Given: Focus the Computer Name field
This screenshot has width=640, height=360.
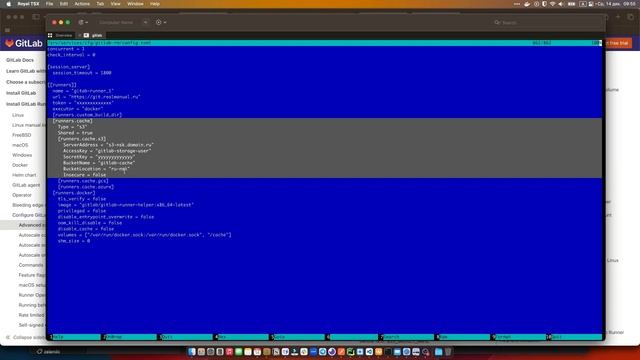Looking at the screenshot, I should point(118,22).
